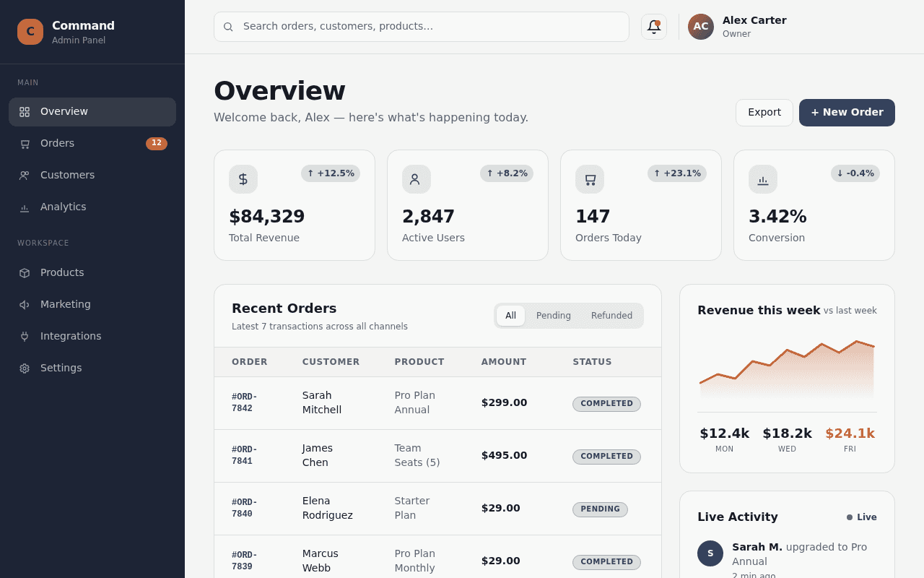Click Sarah M. activity avatar
This screenshot has width=924, height=578.
[x=710, y=553]
